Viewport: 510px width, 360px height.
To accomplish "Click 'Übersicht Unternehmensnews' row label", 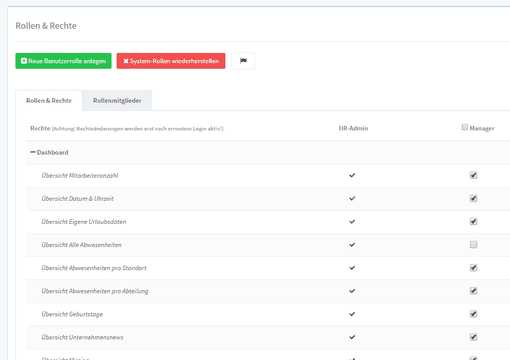I will (82, 337).
